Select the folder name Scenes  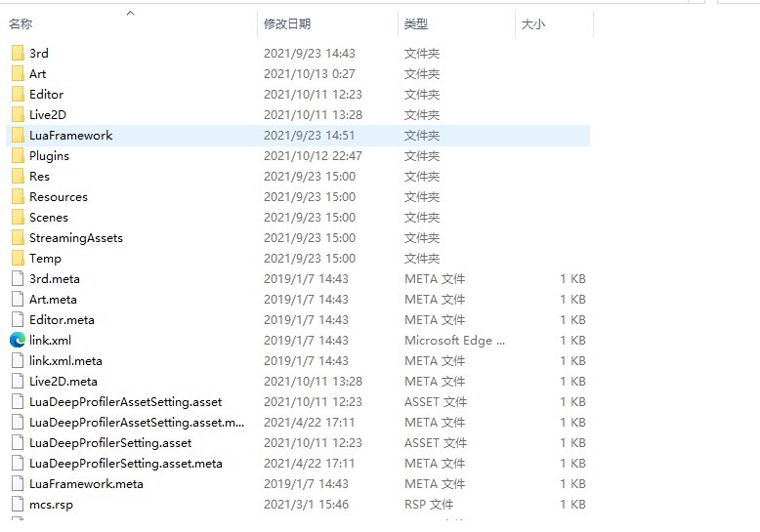[x=49, y=217]
